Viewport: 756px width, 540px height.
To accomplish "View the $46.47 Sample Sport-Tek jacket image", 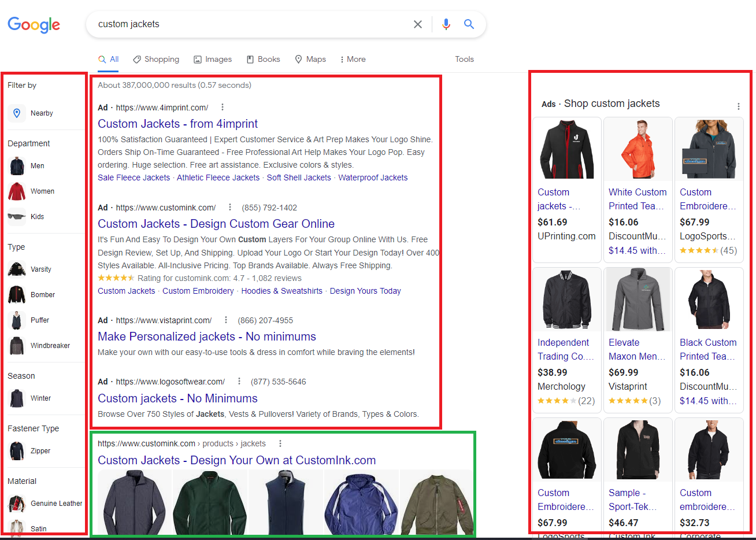I will [x=638, y=450].
